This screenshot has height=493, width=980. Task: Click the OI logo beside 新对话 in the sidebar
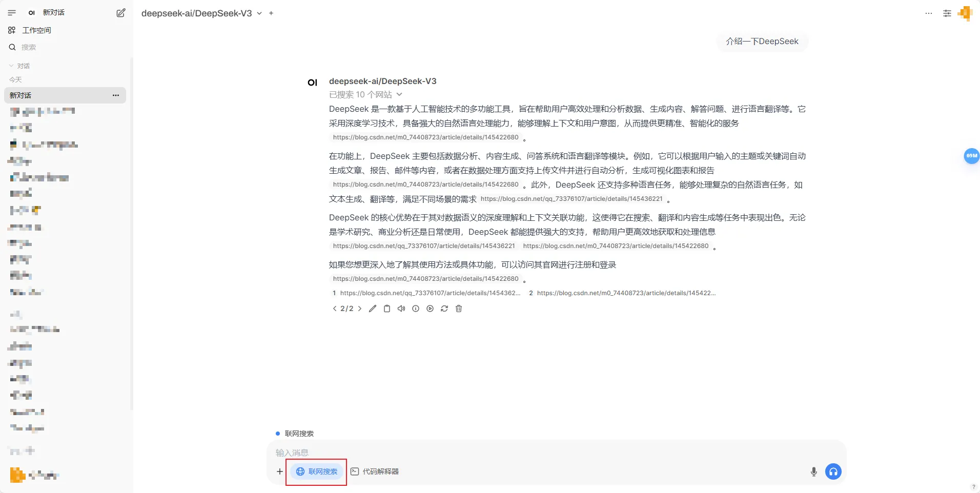point(32,13)
